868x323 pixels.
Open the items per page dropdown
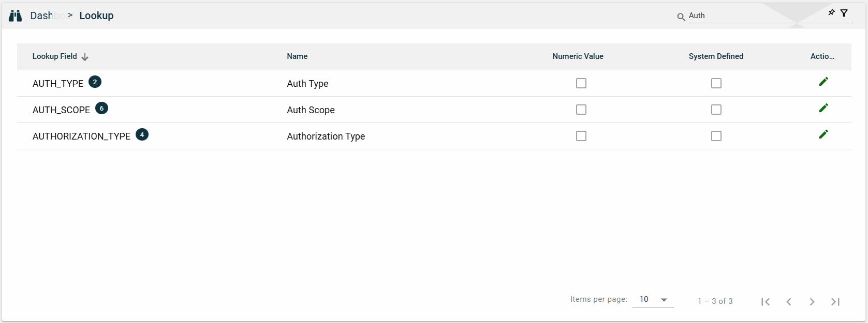[653, 300]
